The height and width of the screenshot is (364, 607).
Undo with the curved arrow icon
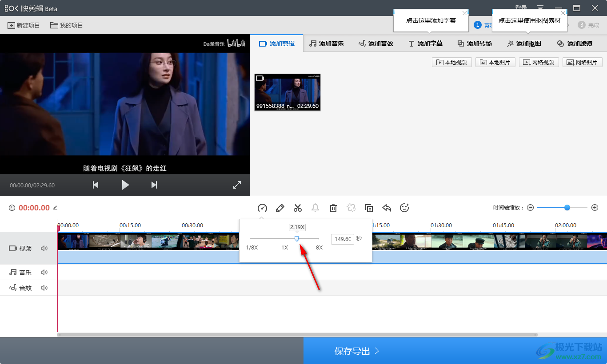[387, 208]
